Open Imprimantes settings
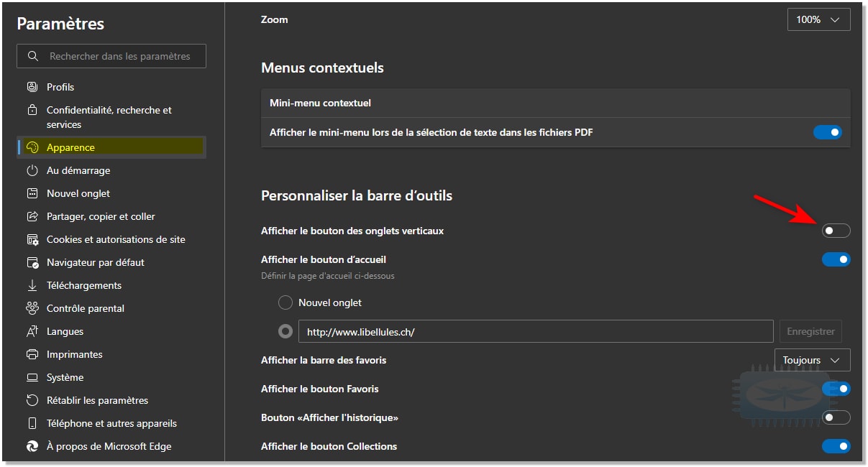 (x=111, y=354)
